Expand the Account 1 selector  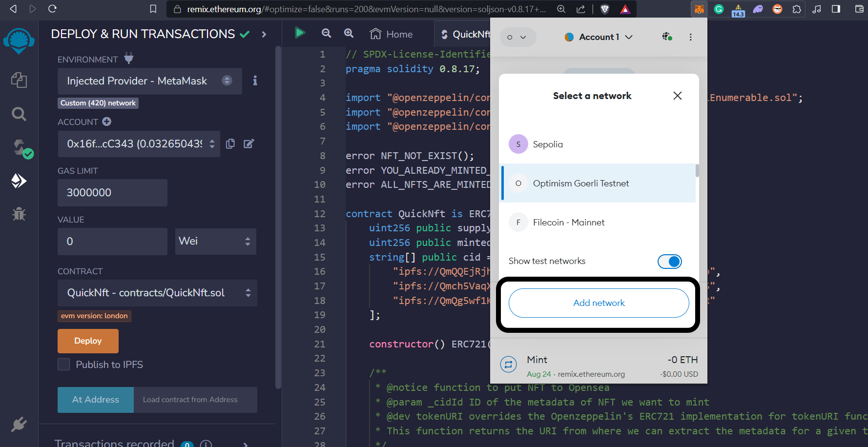point(599,37)
